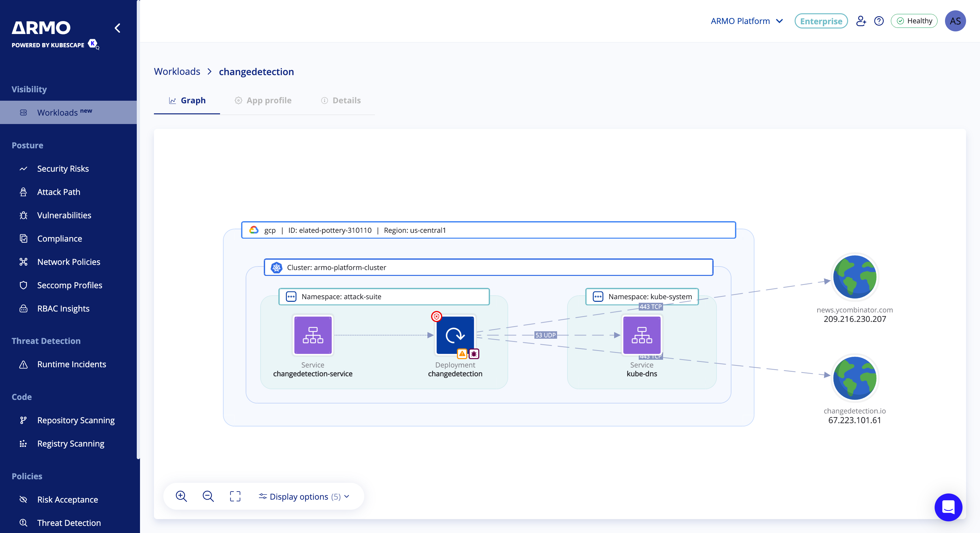Open the chat support bubble
Screen dimensions: 980x533
pyautogui.click(x=948, y=507)
